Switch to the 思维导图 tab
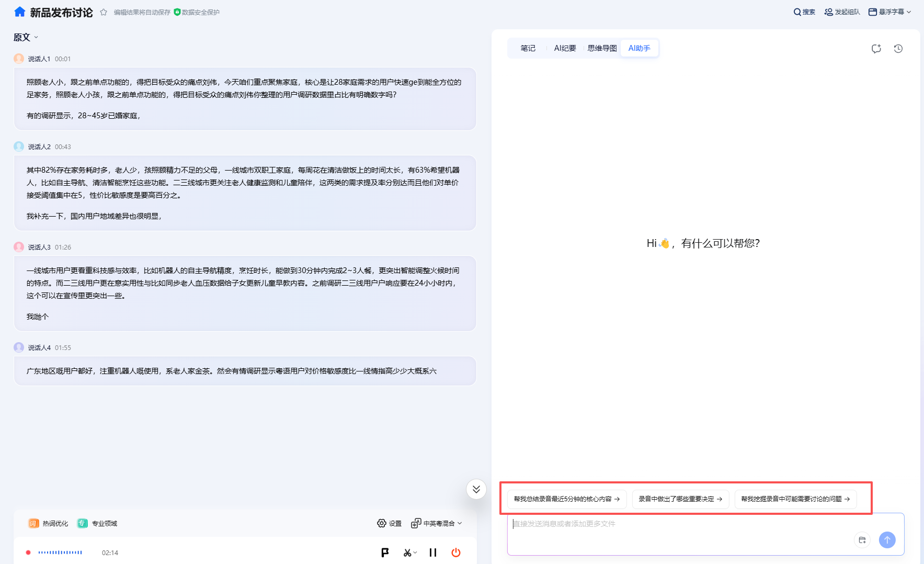Viewport: 924px width, 564px height. tap(601, 48)
